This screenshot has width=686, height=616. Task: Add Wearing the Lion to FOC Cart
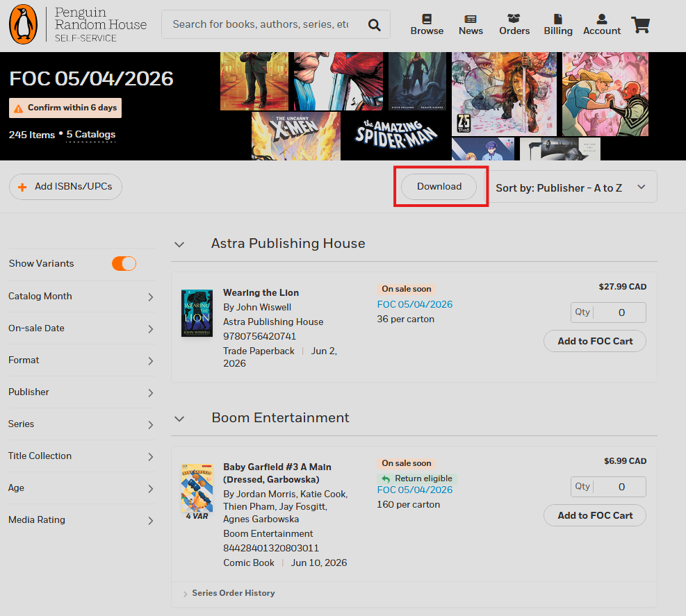coord(594,341)
